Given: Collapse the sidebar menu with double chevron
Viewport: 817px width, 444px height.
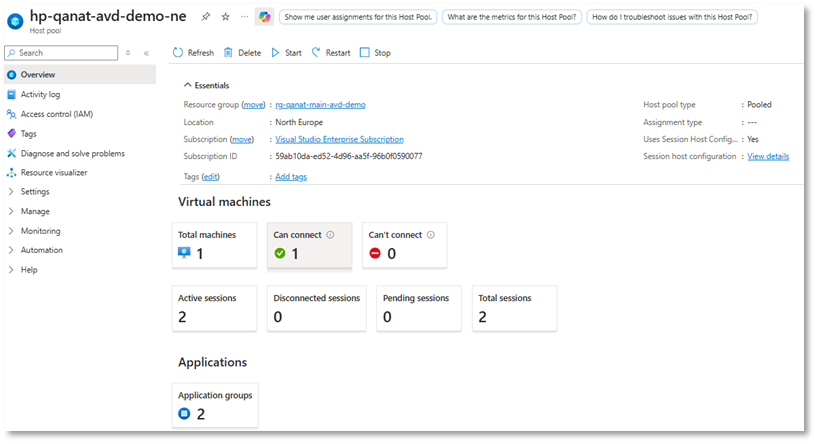Looking at the screenshot, I should 146,53.
